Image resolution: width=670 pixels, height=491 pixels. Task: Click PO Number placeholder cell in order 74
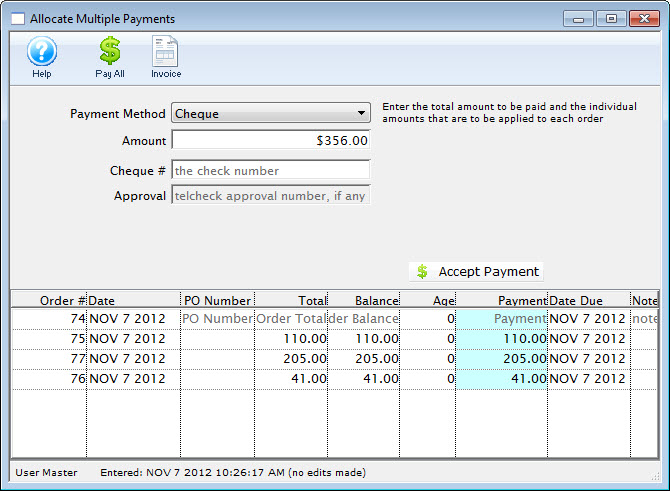pyautogui.click(x=217, y=319)
